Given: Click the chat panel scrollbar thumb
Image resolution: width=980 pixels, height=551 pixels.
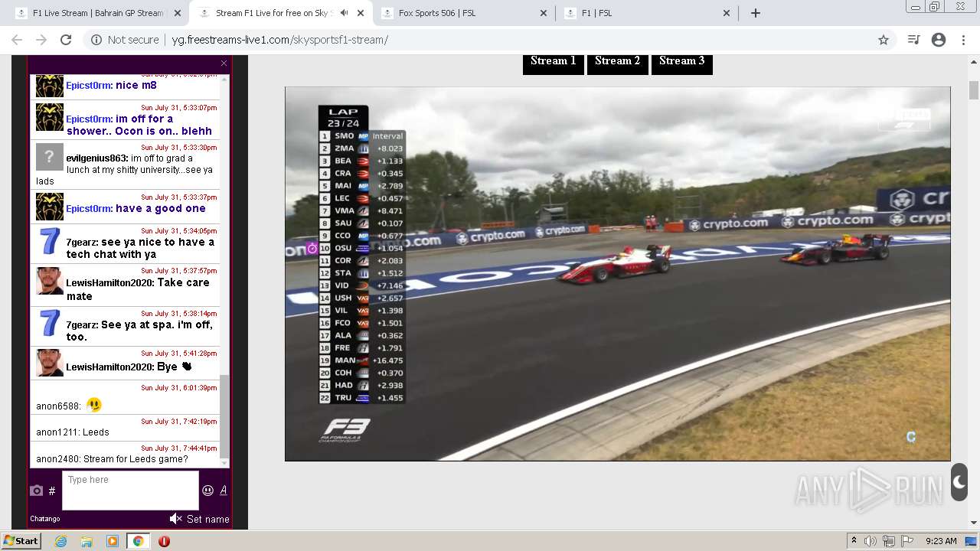Looking at the screenshot, I should 224,416.
